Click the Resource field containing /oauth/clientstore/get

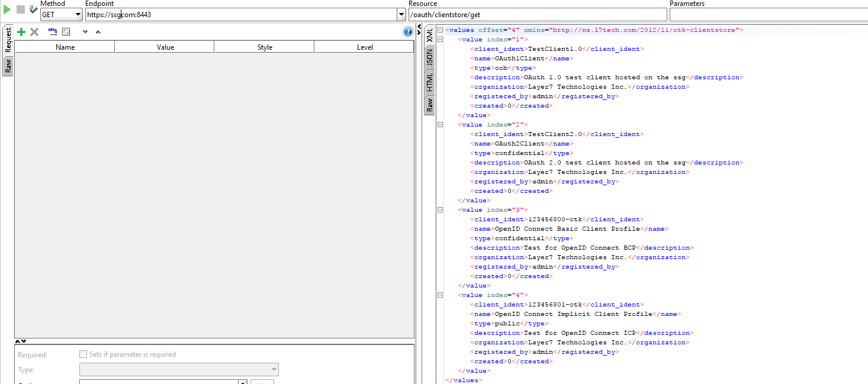(533, 14)
